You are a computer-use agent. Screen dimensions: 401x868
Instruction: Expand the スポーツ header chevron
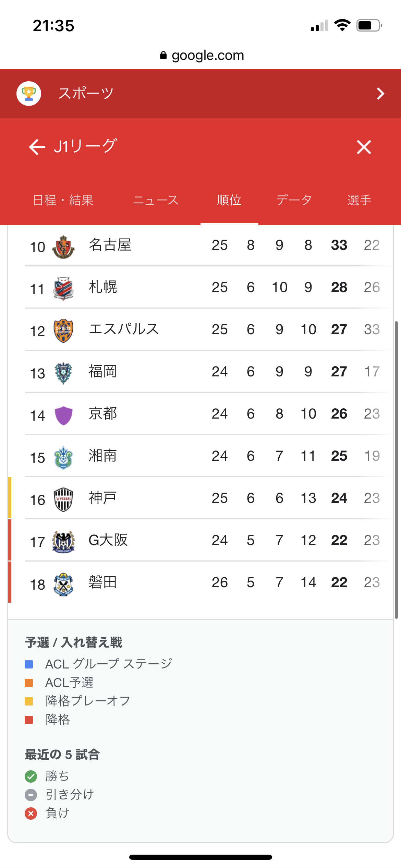(x=380, y=94)
